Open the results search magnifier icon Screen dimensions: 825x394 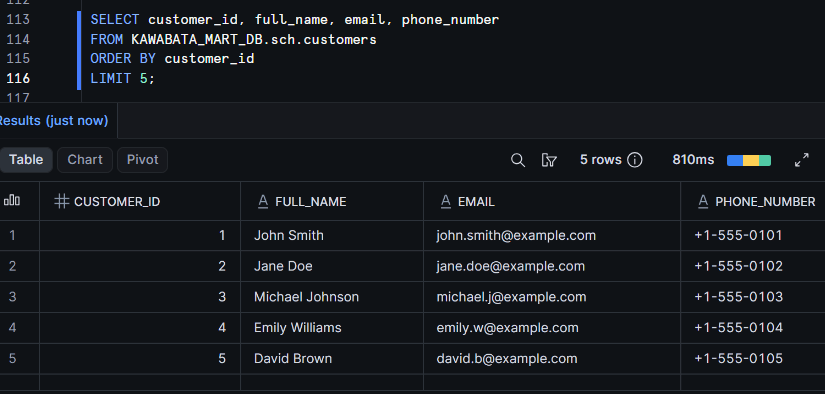click(x=518, y=160)
